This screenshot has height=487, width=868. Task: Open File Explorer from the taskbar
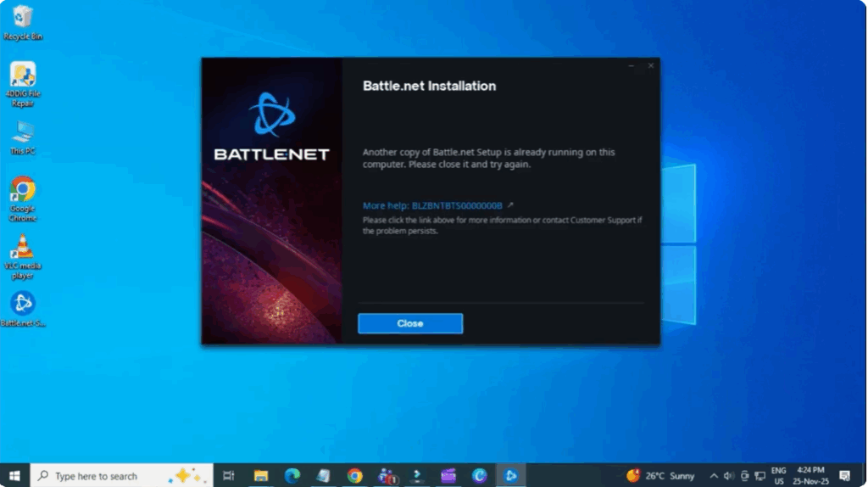click(x=261, y=476)
